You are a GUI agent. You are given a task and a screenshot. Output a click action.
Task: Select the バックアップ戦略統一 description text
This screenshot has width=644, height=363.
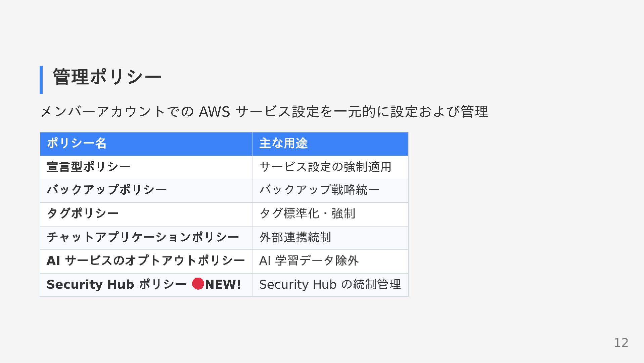pyautogui.click(x=319, y=190)
